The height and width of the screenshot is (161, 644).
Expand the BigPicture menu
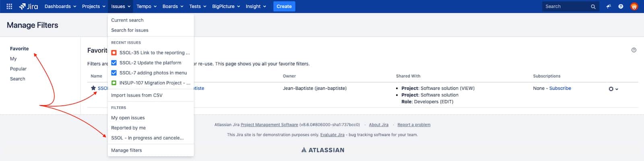(226, 6)
